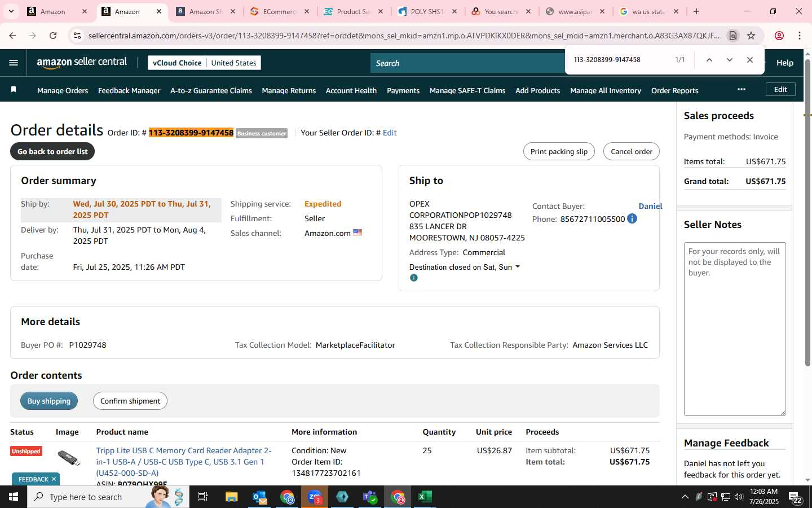This screenshot has height=508, width=812.
Task: Click the page vertical scrollbar
Action: pos(807,212)
